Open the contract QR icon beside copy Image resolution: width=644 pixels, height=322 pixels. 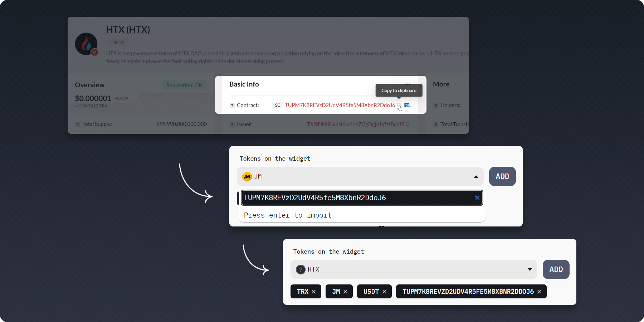click(x=407, y=105)
